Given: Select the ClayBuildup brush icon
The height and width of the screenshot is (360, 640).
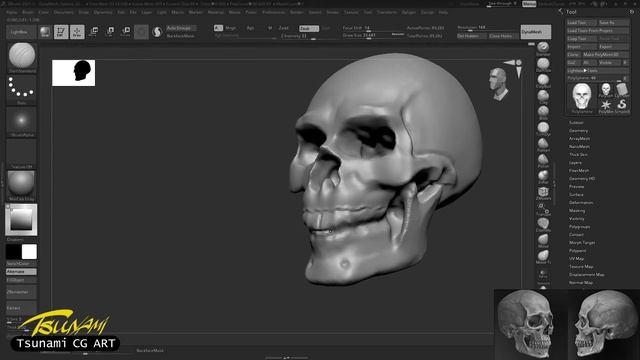Looking at the screenshot, I should coord(543,81).
